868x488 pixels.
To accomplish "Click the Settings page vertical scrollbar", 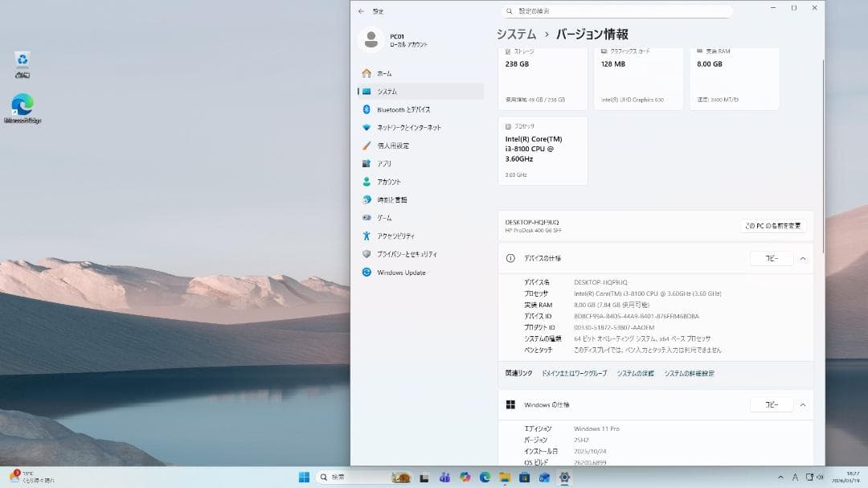I will (823, 157).
